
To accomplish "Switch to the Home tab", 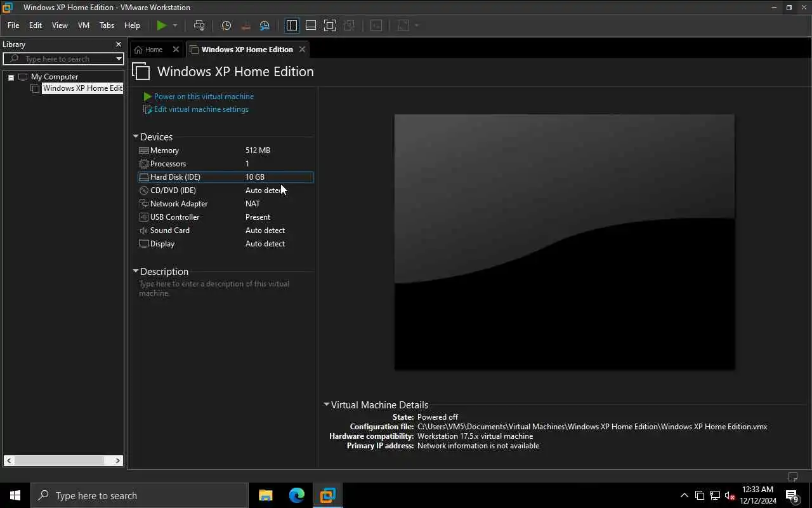I will pyautogui.click(x=154, y=50).
